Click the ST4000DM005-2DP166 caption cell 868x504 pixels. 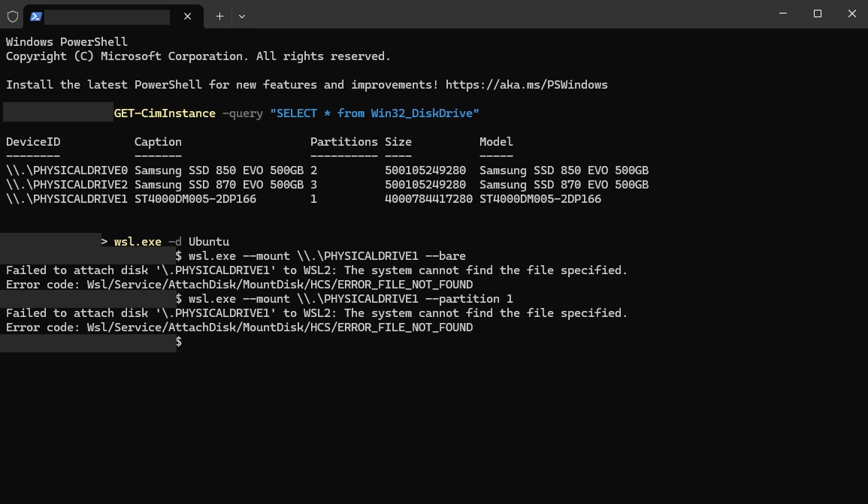(195, 199)
